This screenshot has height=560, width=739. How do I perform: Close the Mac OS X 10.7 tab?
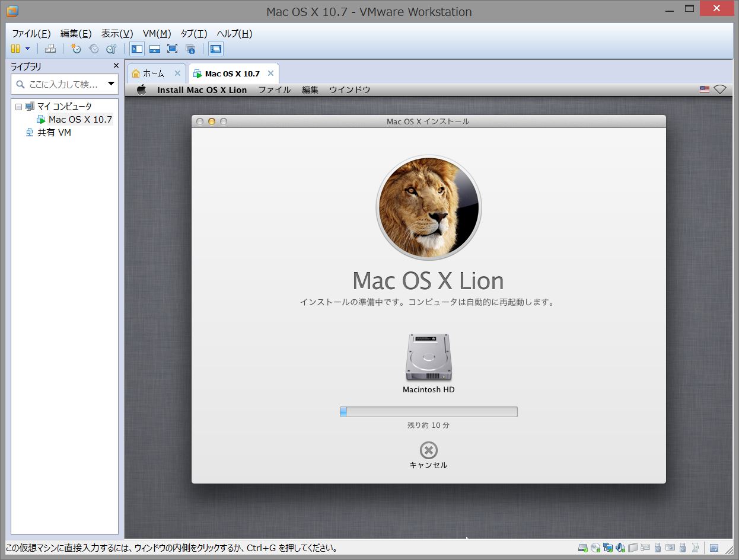tap(271, 73)
